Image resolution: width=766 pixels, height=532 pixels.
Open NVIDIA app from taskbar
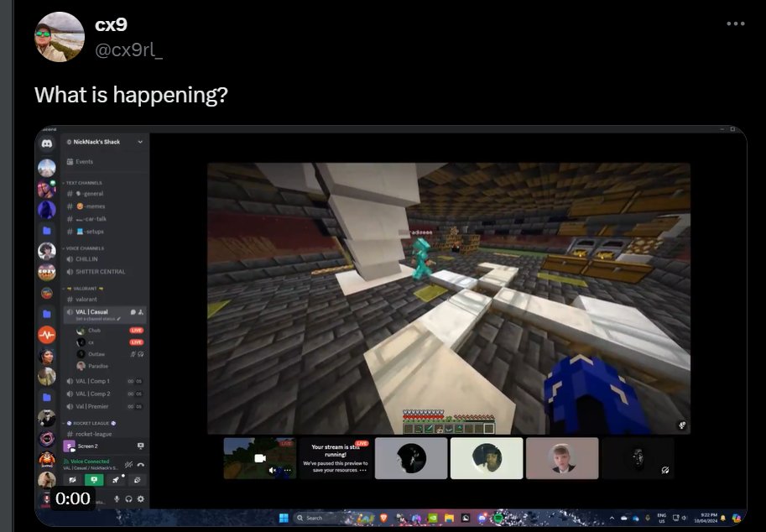(x=433, y=518)
